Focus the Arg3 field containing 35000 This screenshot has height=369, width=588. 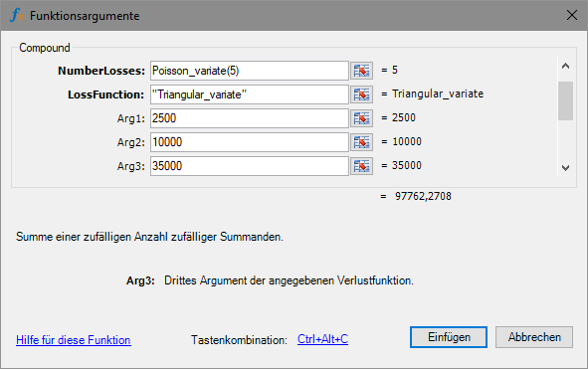tap(250, 166)
